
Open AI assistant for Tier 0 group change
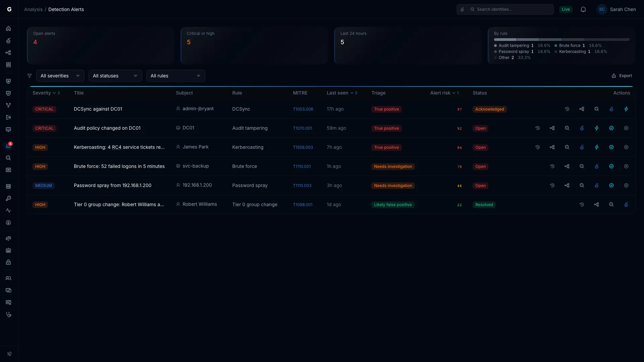tap(626, 204)
